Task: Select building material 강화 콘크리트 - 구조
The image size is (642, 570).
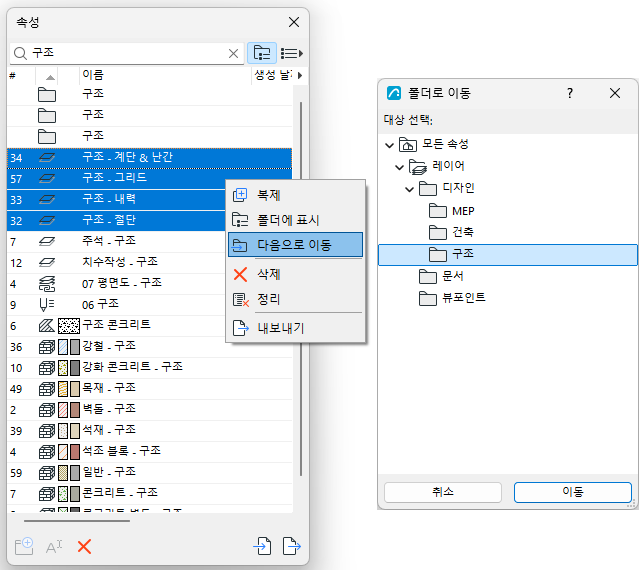Action: (149, 367)
